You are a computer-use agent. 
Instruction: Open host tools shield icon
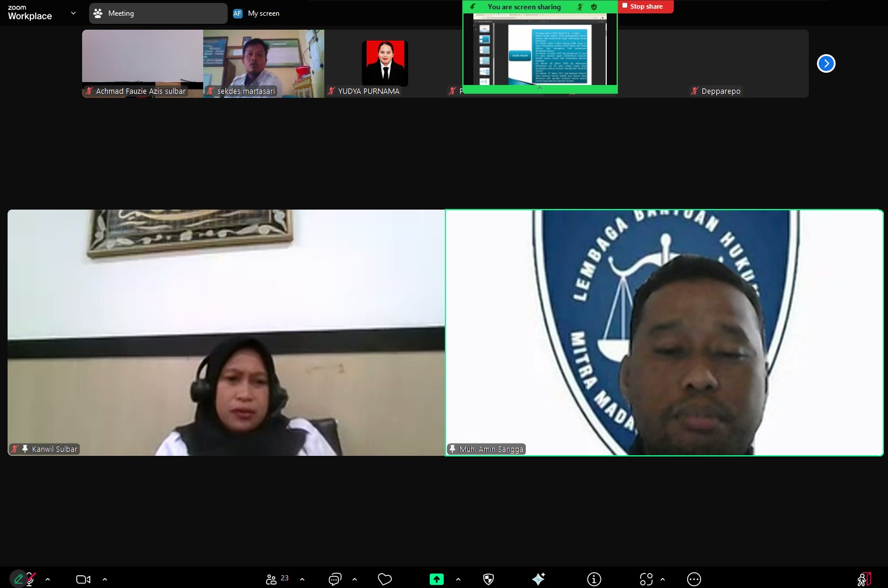click(489, 579)
